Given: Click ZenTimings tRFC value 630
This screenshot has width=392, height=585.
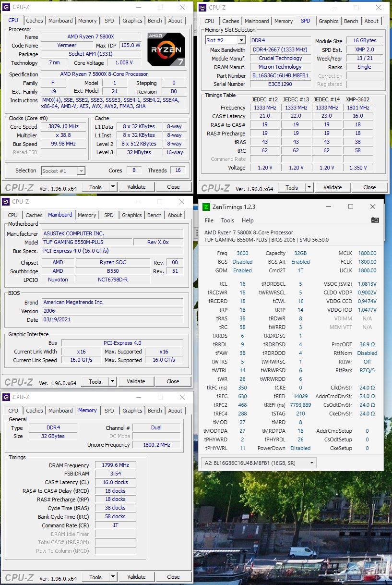Looking at the screenshot, I should pyautogui.click(x=242, y=396).
